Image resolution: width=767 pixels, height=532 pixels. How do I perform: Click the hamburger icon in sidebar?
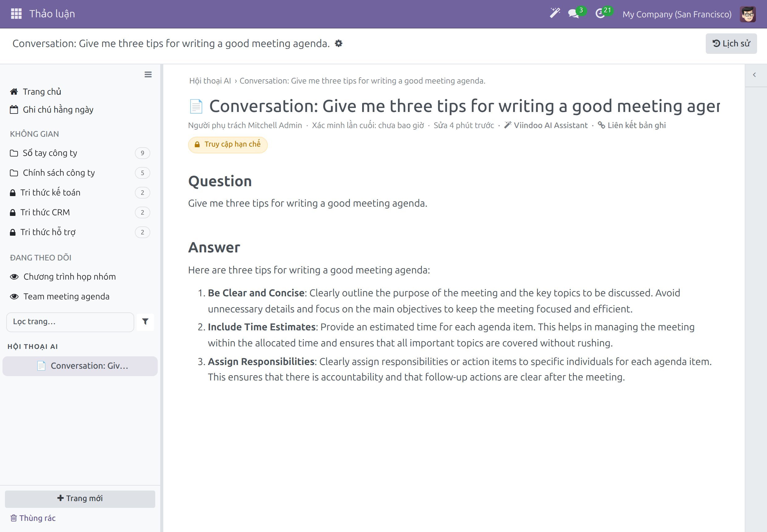pos(148,75)
